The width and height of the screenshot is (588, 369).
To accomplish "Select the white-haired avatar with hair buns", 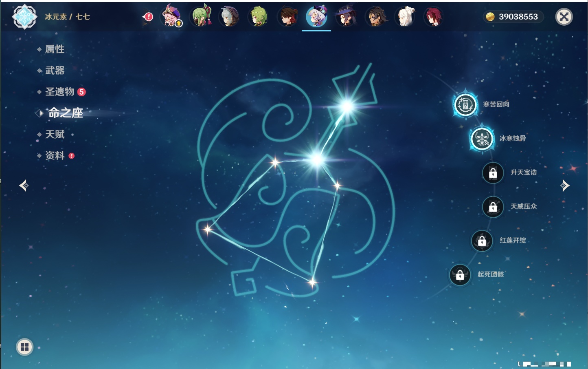I will point(405,16).
